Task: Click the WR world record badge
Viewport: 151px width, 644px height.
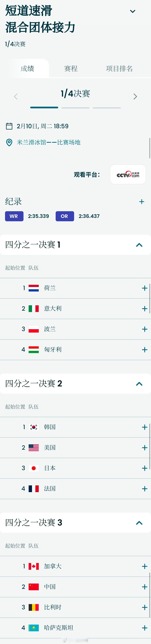Action: tap(14, 216)
